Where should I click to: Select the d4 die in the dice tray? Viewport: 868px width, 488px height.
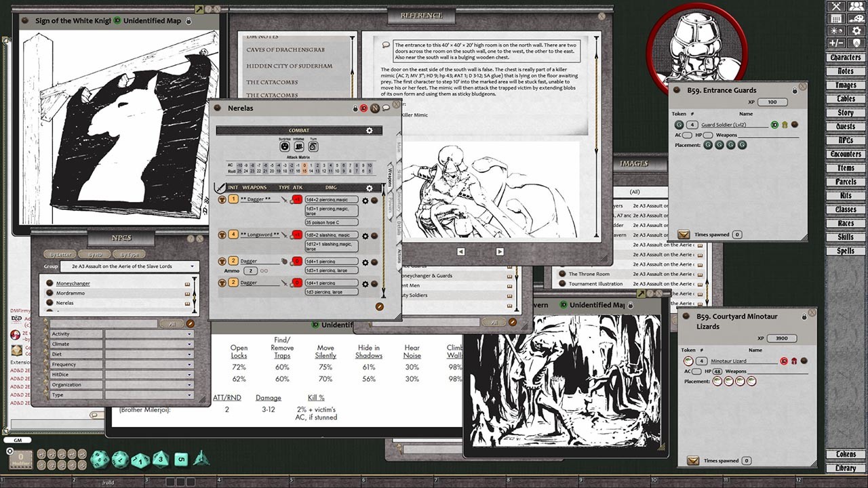(x=200, y=460)
